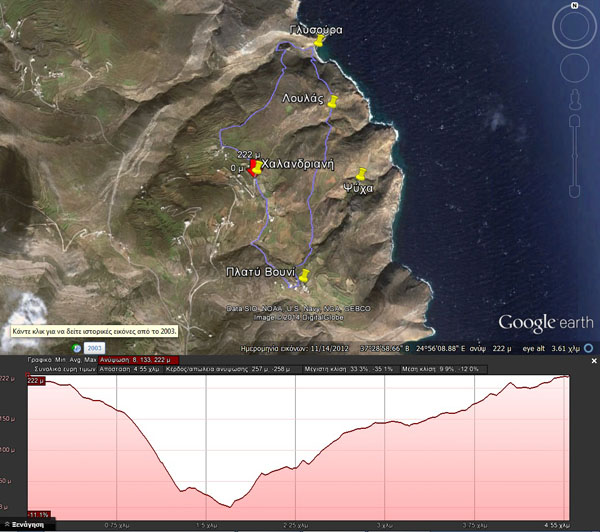Viewport: 600px width, 532px height.
Task: Expand the Ξενάγηση tour panel
Action: pyautogui.click(x=25, y=524)
